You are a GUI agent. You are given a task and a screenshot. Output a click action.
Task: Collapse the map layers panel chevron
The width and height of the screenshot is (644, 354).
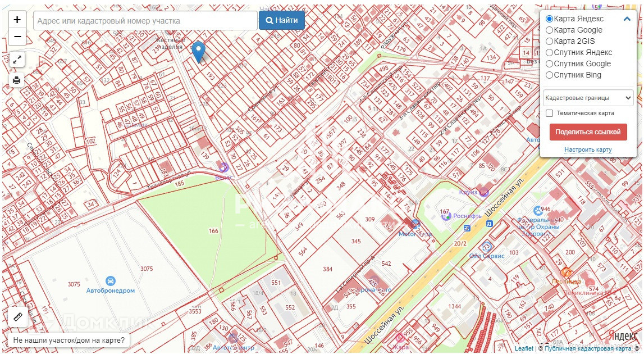point(627,19)
